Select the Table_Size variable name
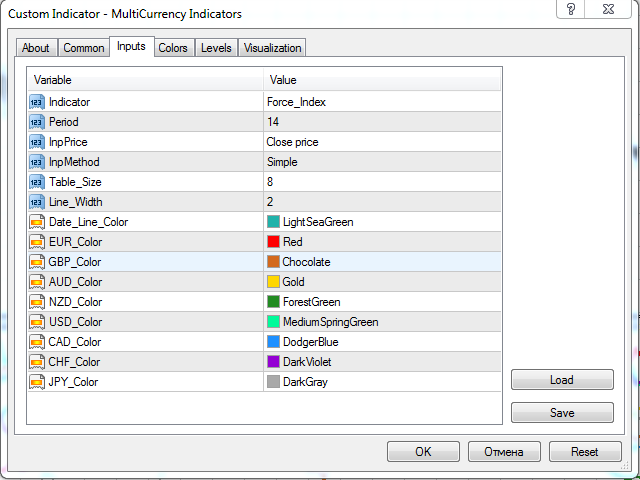The height and width of the screenshot is (480, 640). pyautogui.click(x=75, y=182)
